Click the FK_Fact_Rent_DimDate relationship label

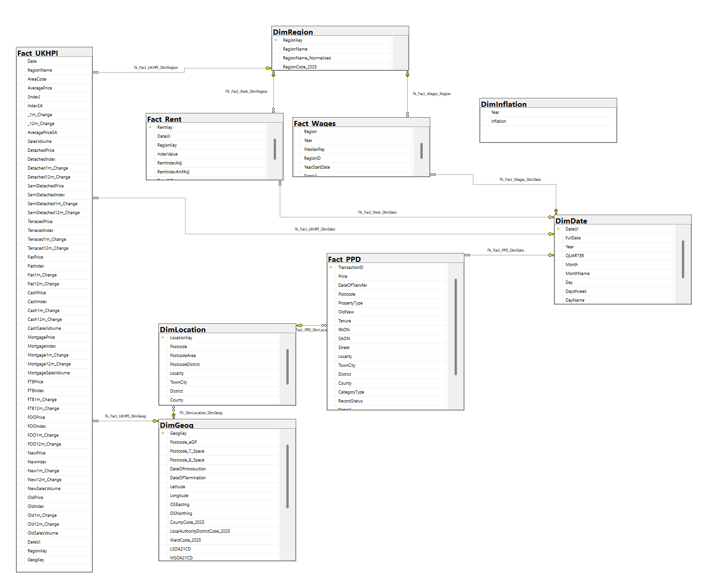pyautogui.click(x=377, y=212)
